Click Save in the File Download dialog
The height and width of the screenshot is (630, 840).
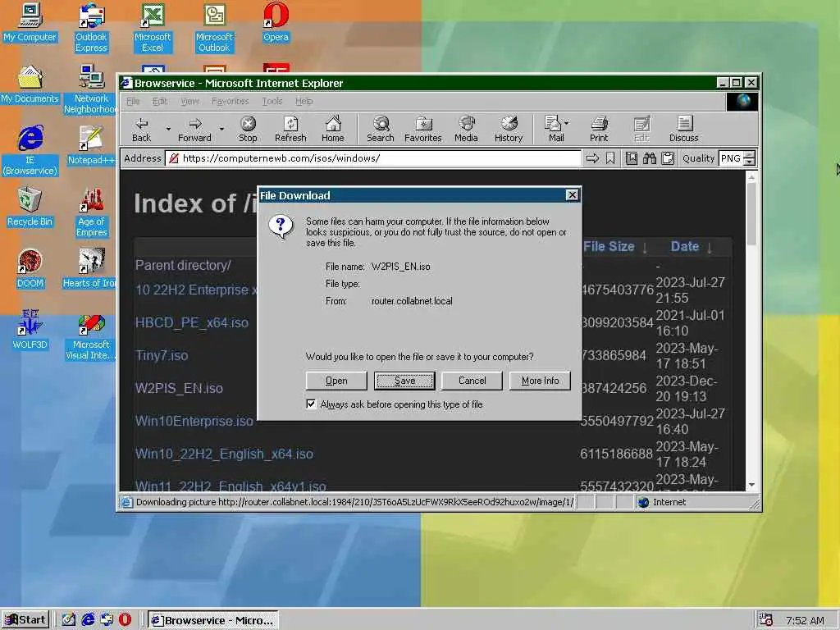coord(404,381)
